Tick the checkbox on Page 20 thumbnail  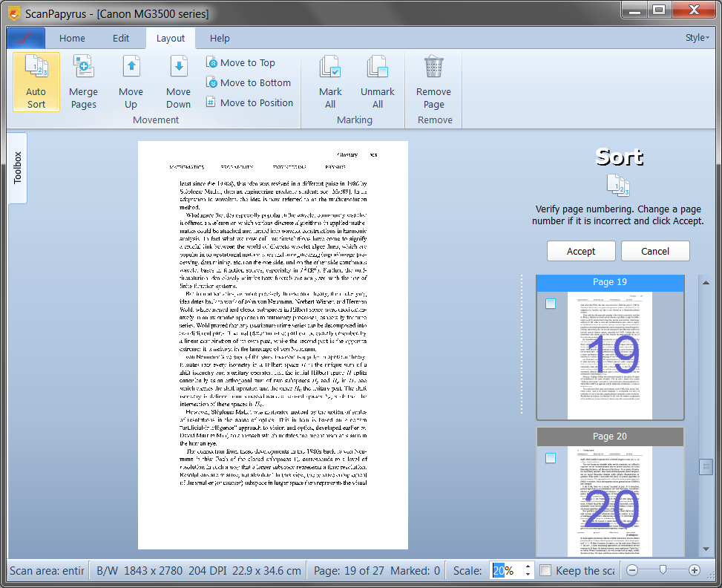551,458
